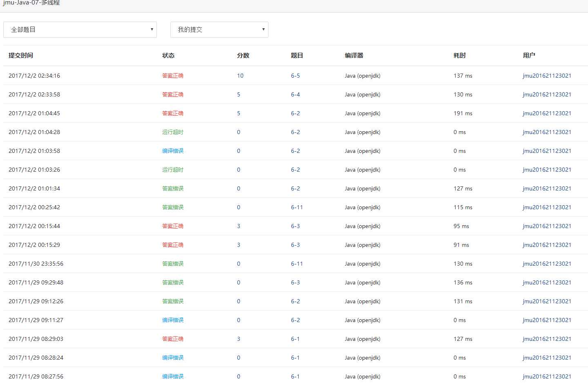This screenshot has width=588, height=385.
Task: Open problem 6-3 in 00:15:44 row
Action: point(295,226)
